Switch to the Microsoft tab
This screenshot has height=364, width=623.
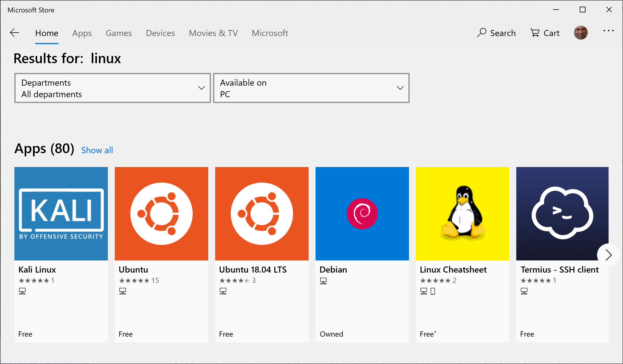(x=270, y=33)
